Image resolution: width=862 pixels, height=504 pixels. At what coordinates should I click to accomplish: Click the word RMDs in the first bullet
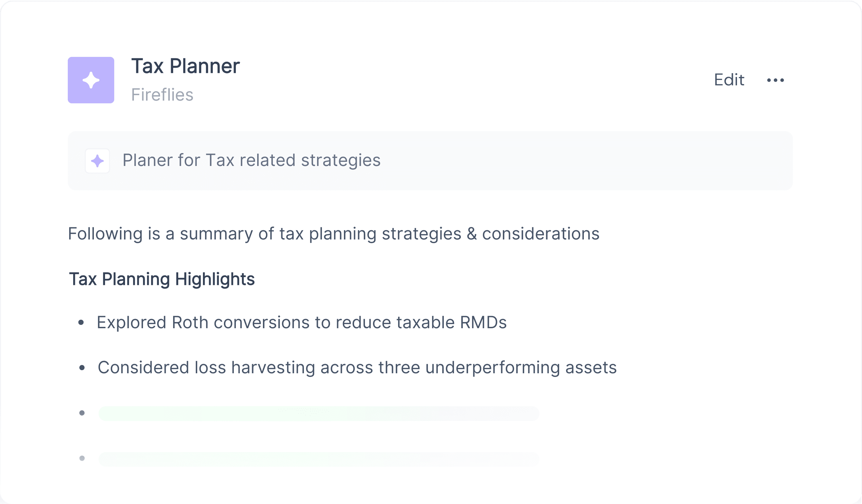[x=483, y=322]
